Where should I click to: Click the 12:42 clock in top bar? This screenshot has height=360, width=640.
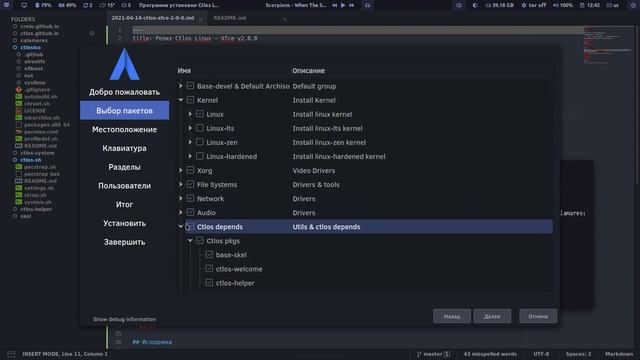[x=591, y=5]
